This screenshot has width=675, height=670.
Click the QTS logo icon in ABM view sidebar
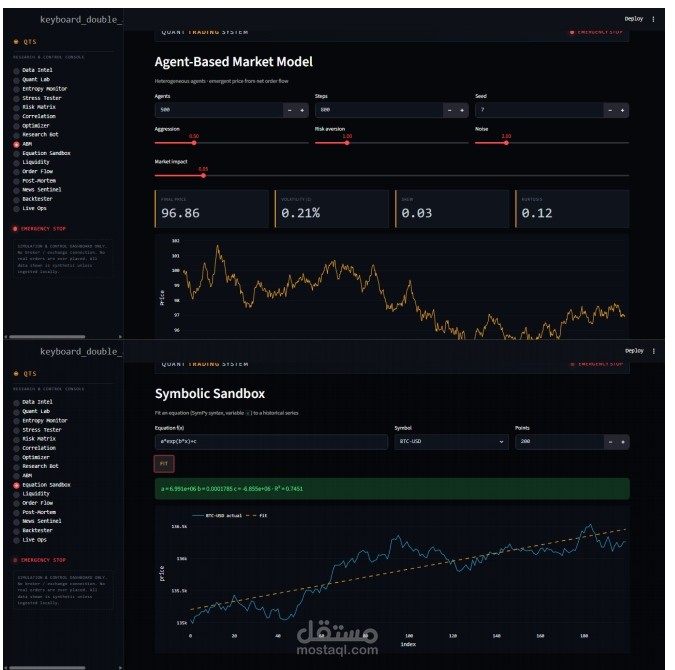pos(16,42)
